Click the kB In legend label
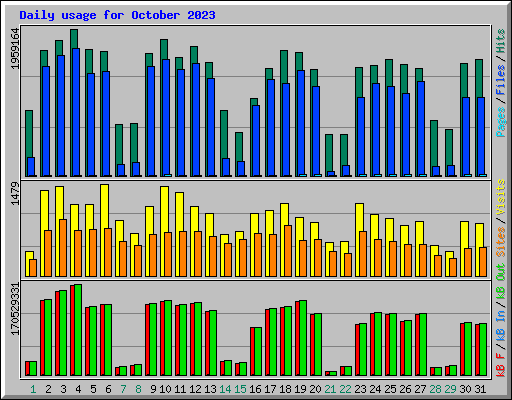 coord(501,325)
